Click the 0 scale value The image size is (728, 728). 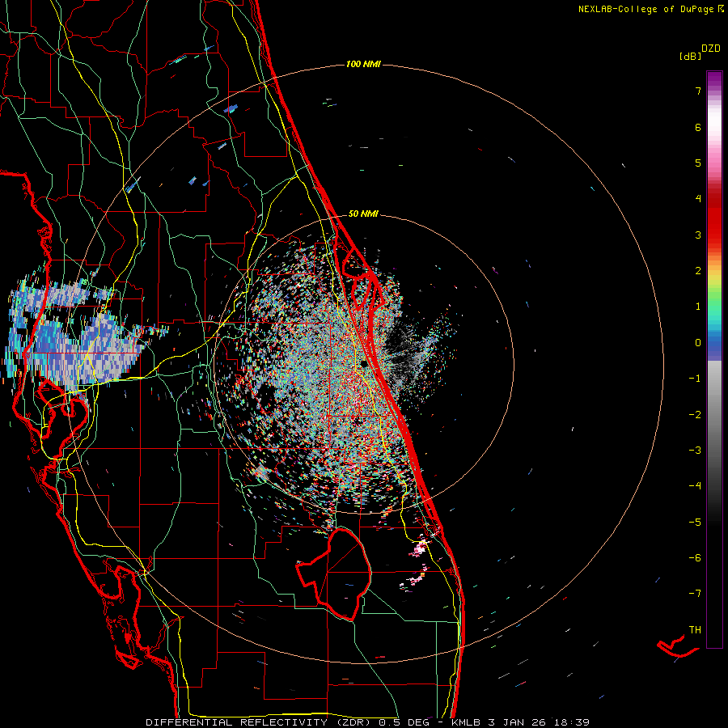tap(698, 343)
